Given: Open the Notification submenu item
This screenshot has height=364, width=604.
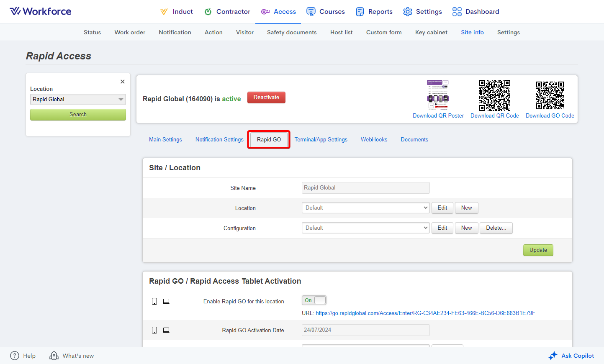Looking at the screenshot, I should (175, 32).
